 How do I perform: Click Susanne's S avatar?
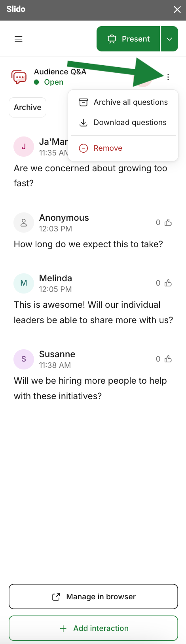[24, 359]
